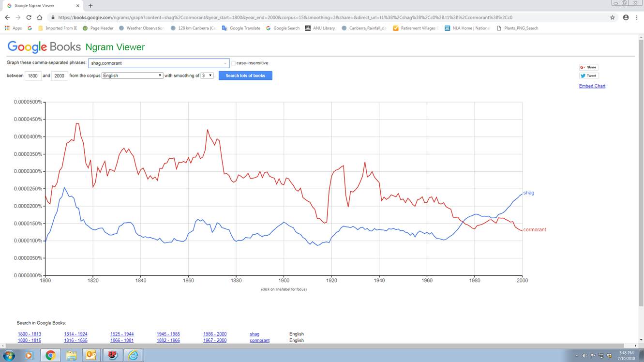Open the phrase suggestions dropdown arrow
644x362 pixels.
click(225, 63)
